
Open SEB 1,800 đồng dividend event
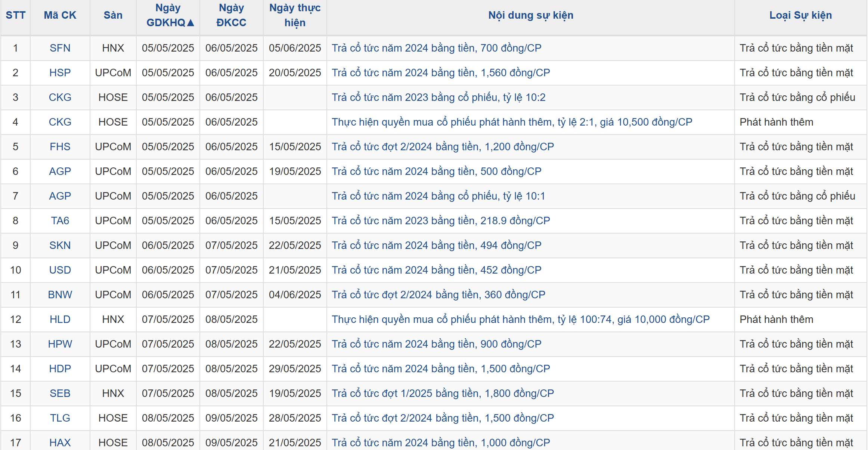pos(443,394)
